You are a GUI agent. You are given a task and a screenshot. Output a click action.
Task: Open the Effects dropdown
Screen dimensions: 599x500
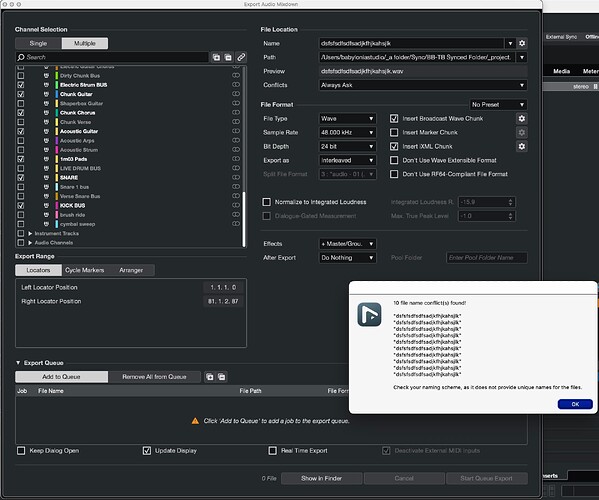tap(347, 244)
